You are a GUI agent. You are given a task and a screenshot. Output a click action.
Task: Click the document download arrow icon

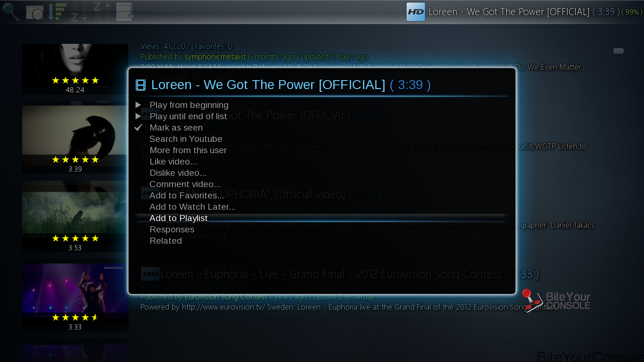click(125, 11)
